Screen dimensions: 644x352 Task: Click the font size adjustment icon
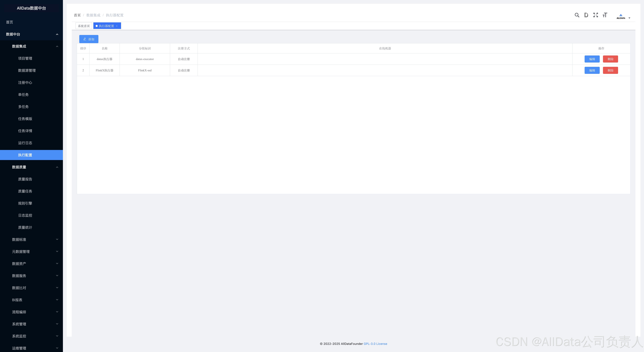605,15
